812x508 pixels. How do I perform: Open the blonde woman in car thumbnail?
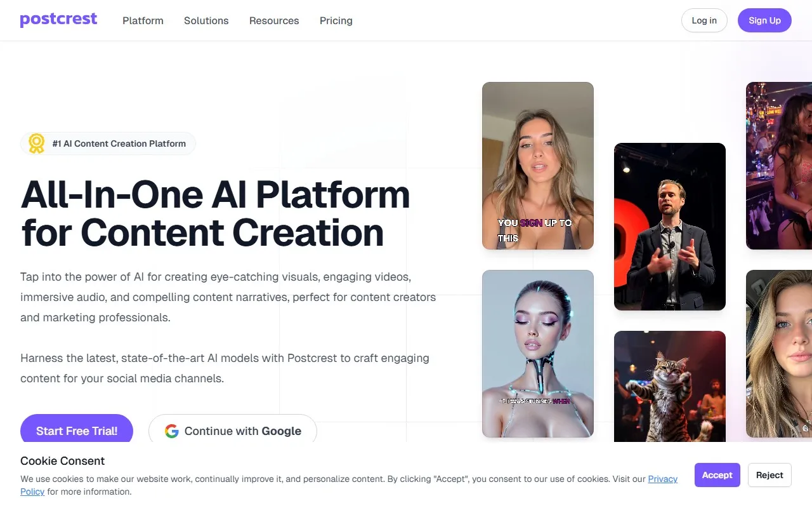tap(779, 354)
